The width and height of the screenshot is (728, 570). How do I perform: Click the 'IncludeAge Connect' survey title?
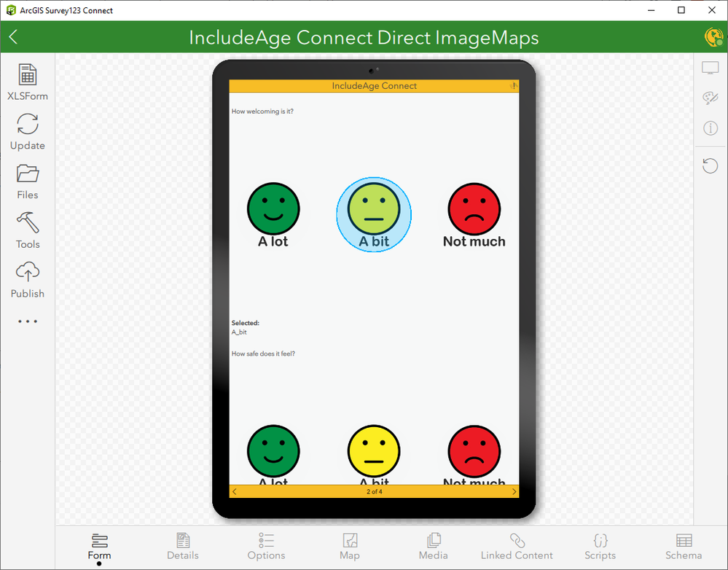coord(375,85)
